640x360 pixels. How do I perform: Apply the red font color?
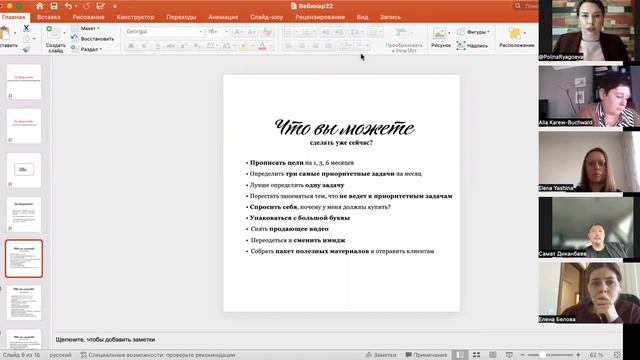pyautogui.click(x=262, y=46)
